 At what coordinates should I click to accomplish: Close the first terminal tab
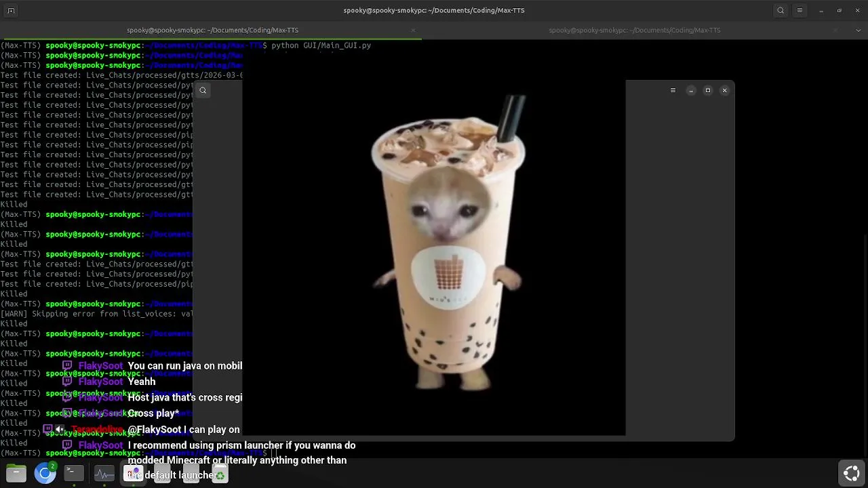point(413,30)
